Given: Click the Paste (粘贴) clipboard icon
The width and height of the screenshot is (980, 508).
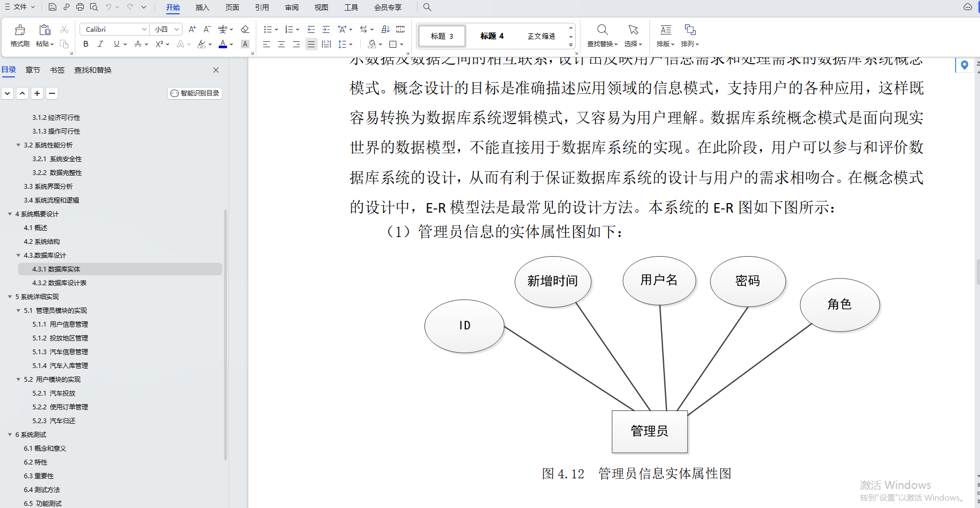Looking at the screenshot, I should tap(45, 30).
